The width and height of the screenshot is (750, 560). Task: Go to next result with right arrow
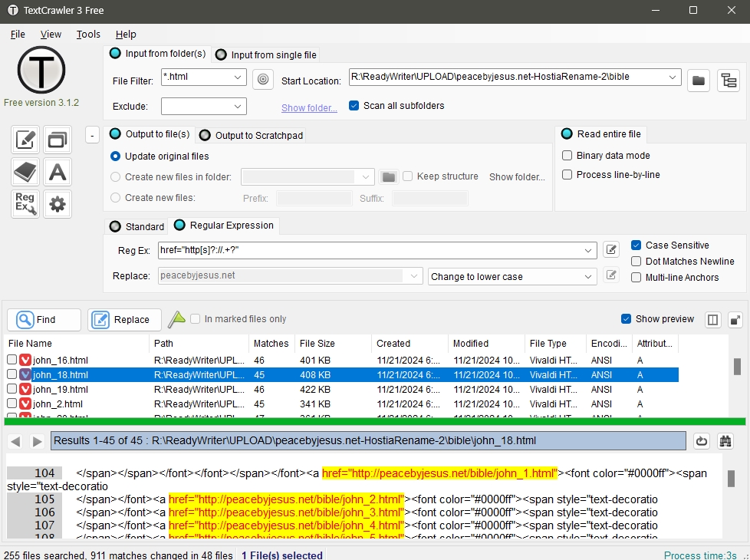click(37, 441)
